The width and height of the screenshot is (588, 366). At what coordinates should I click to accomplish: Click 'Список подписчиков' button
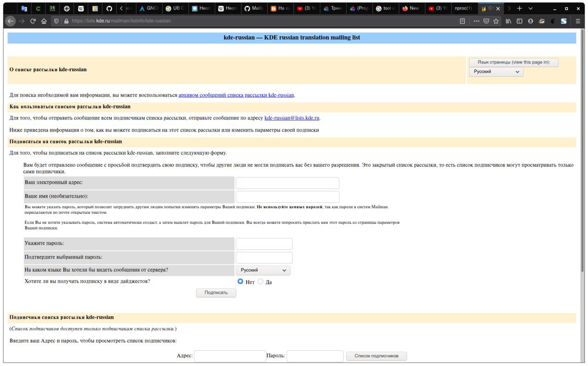coord(376,356)
